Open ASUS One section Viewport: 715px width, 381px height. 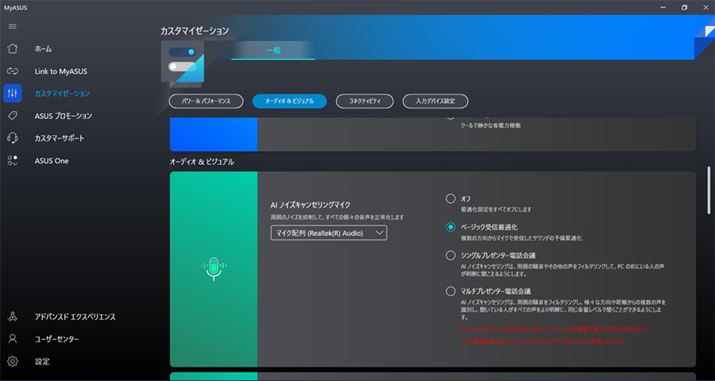(x=52, y=161)
